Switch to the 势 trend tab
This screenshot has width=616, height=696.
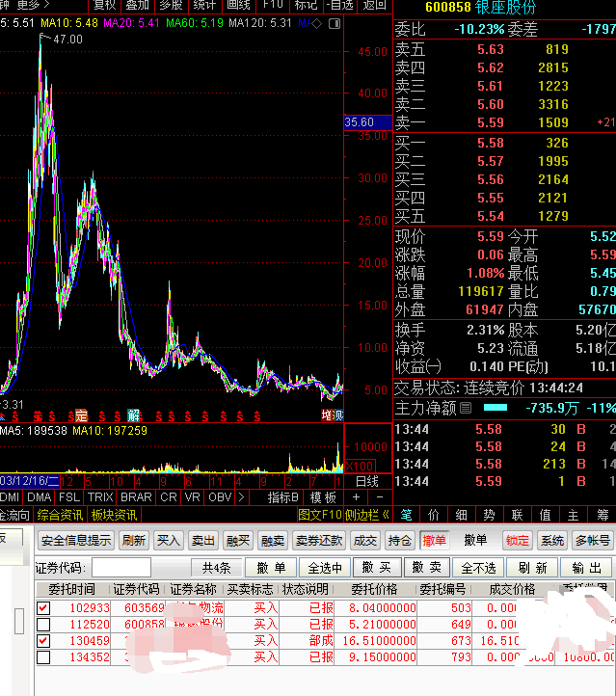[x=489, y=515]
